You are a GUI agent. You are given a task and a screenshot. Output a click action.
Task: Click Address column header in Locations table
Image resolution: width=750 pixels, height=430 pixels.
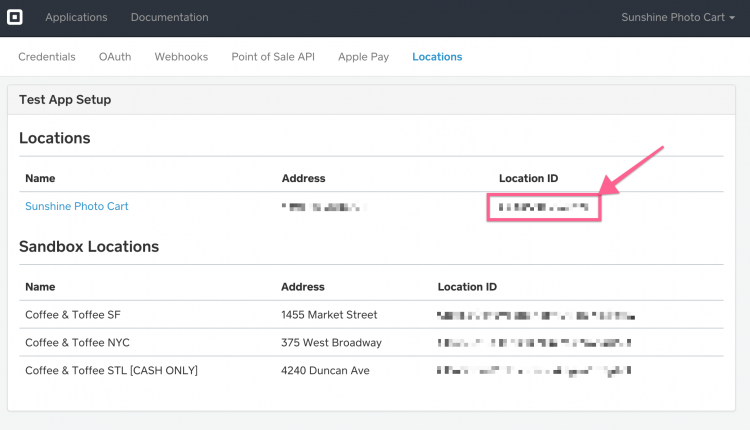304,178
